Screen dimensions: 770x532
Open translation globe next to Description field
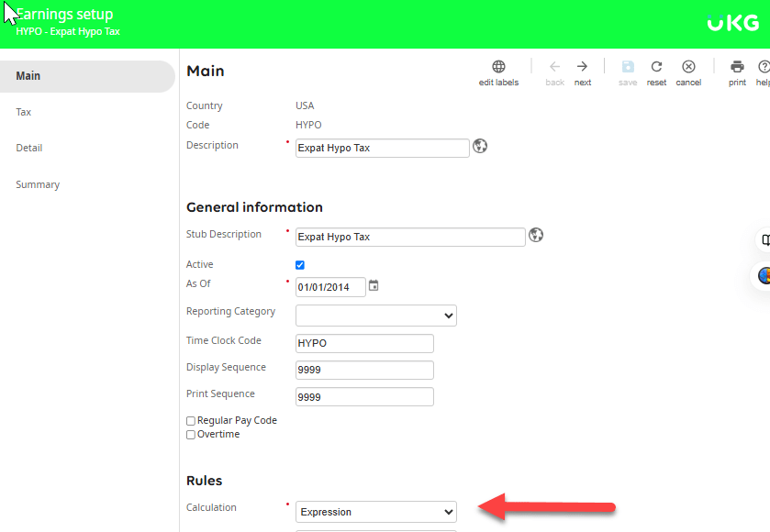(480, 146)
